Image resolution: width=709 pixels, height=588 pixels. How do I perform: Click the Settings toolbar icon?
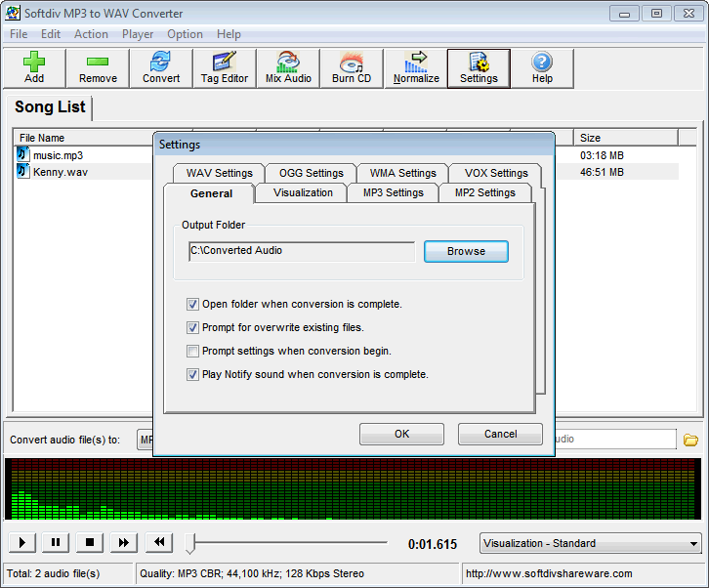point(479,67)
